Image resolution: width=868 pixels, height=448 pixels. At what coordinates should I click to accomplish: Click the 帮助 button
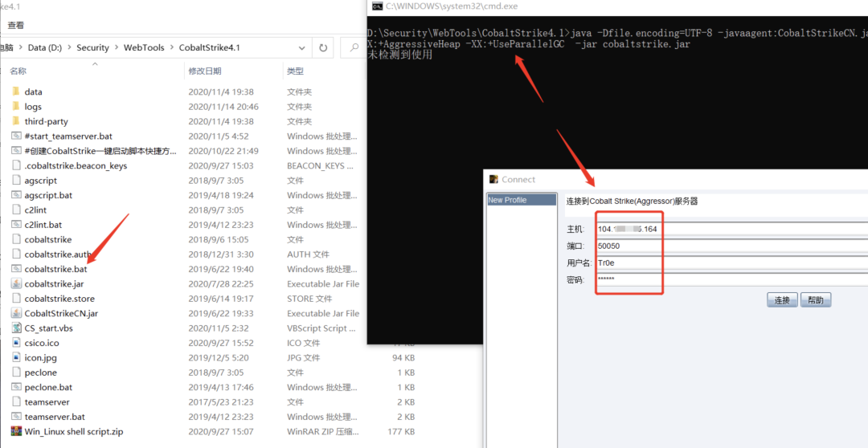pyautogui.click(x=816, y=300)
